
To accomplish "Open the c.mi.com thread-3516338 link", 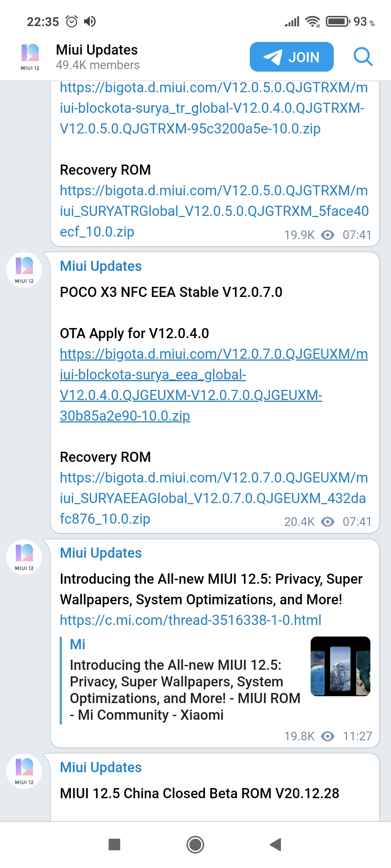I will point(190,620).
